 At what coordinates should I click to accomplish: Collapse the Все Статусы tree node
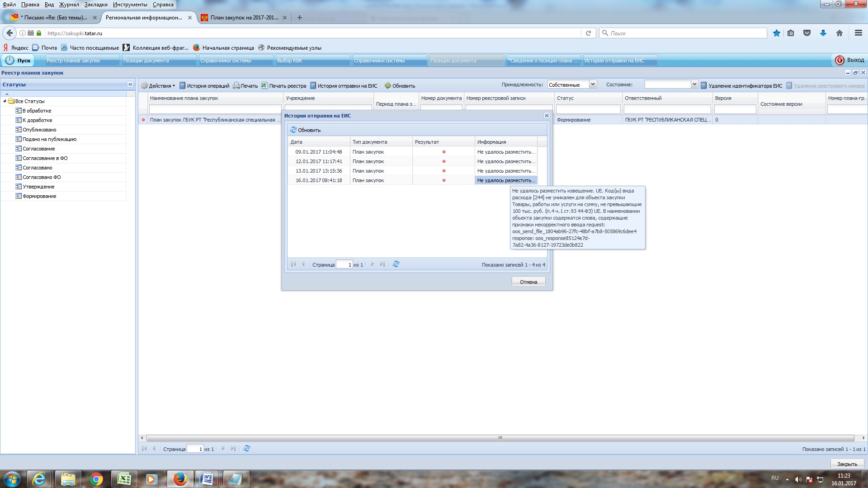(x=5, y=101)
